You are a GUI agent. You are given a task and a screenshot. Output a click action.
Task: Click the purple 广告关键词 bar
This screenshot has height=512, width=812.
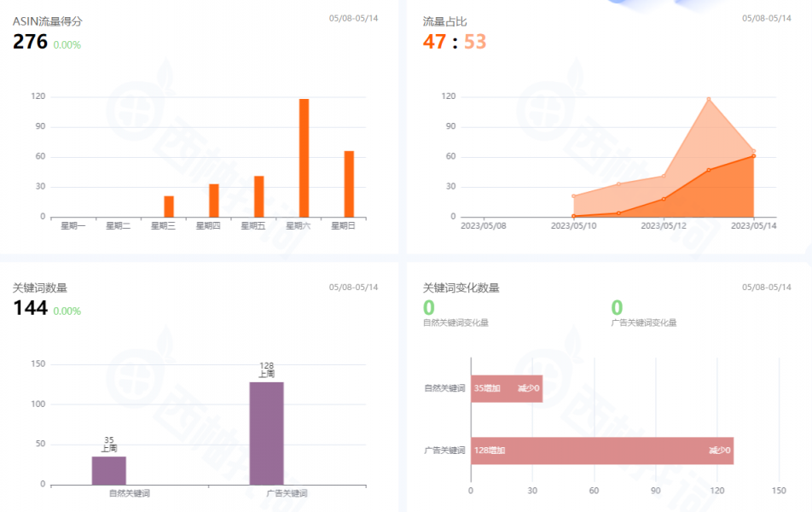pos(267,433)
